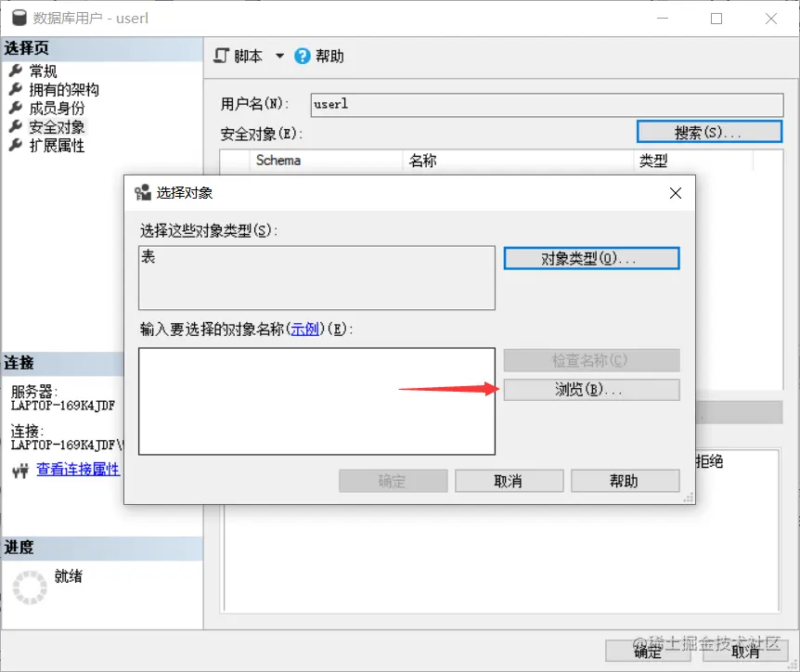The height and width of the screenshot is (672, 800).
Task: Click the 搜索(S) search button
Action: coord(709,131)
